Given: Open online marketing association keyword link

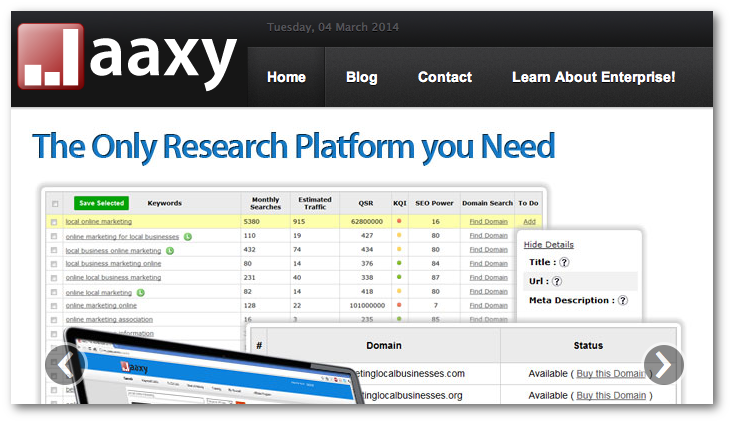Looking at the screenshot, I should (109, 320).
